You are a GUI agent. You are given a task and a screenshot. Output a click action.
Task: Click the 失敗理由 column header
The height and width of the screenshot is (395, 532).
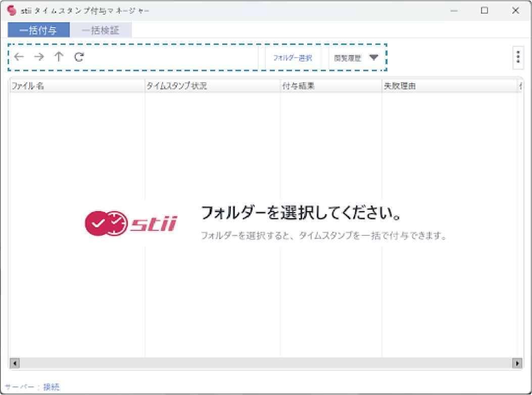click(449, 86)
